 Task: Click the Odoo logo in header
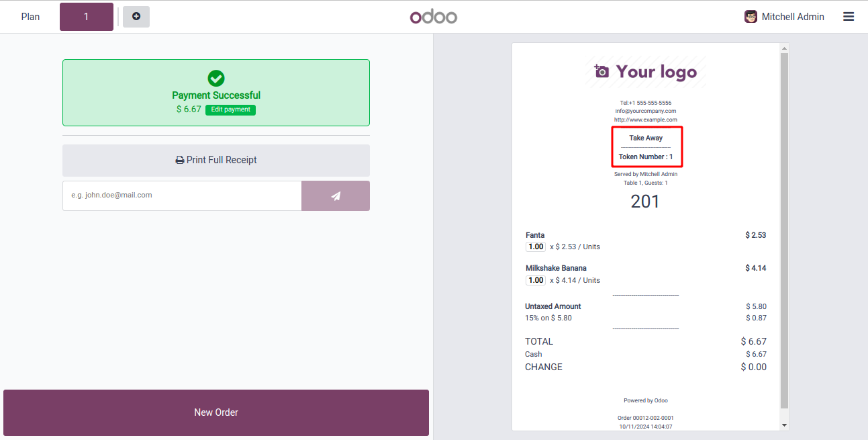434,17
